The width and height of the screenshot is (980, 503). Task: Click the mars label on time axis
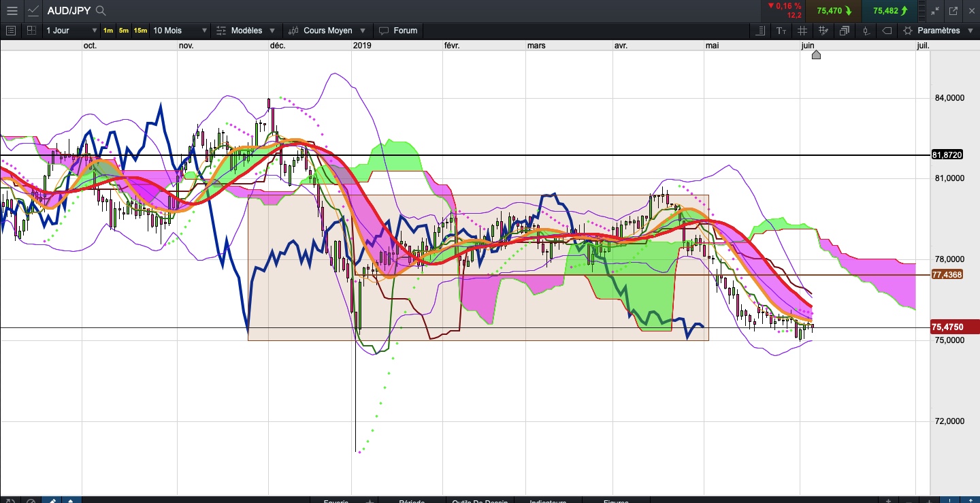click(x=536, y=46)
